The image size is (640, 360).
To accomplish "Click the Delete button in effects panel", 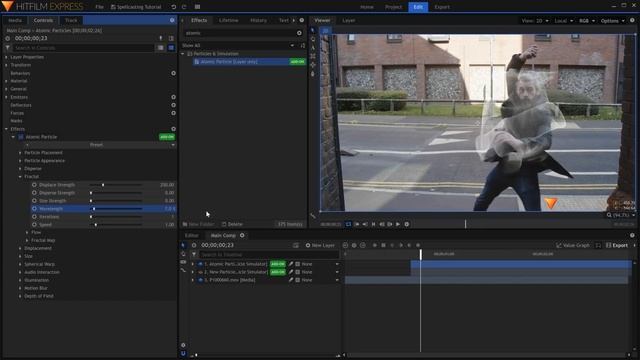I will [232, 224].
